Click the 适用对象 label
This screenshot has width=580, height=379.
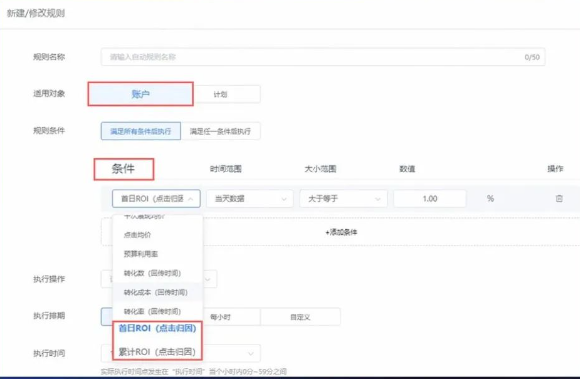(x=49, y=94)
